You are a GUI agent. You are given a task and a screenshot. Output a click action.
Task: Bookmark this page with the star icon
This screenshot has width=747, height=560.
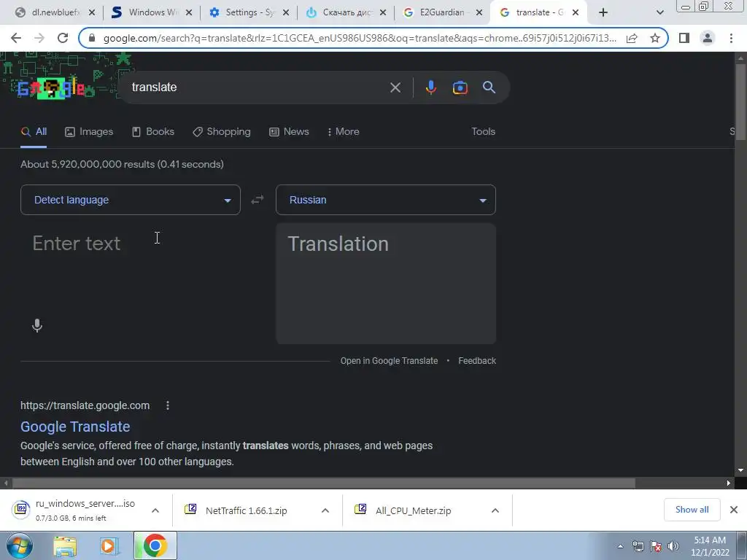655,38
